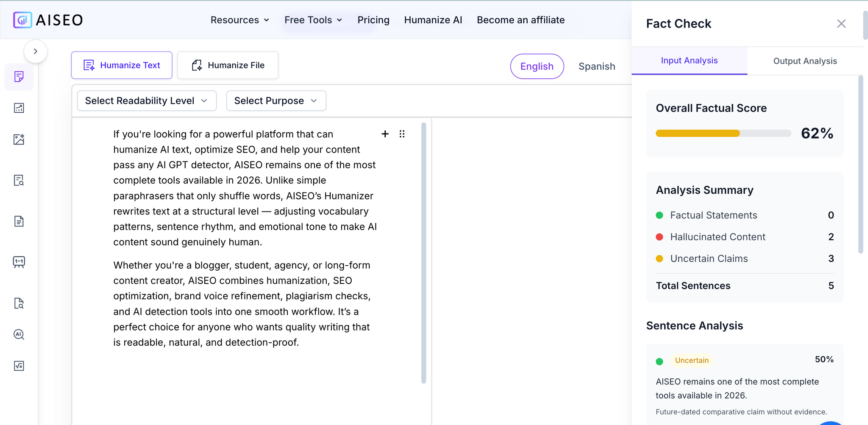This screenshot has width=868, height=425.
Task: Switch to Input Analysis tab
Action: [x=689, y=61]
